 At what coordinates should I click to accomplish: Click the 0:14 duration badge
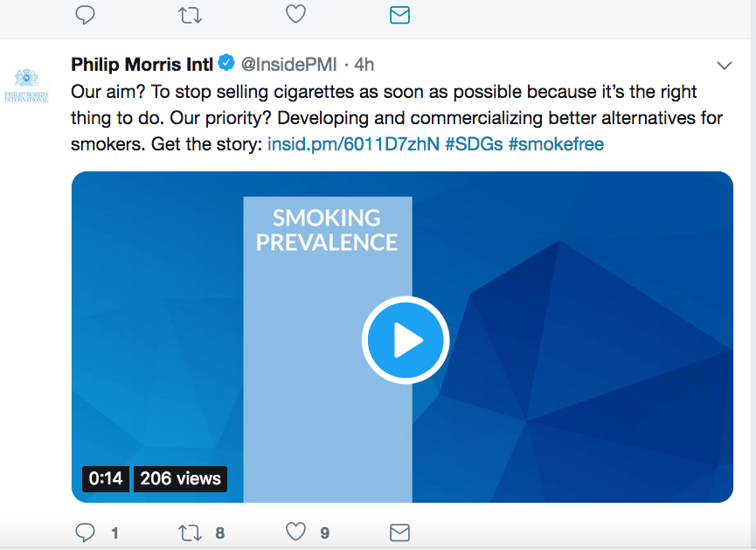105,479
